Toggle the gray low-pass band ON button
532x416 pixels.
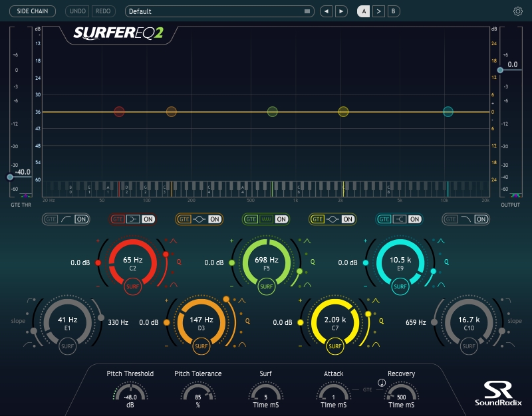(x=481, y=219)
